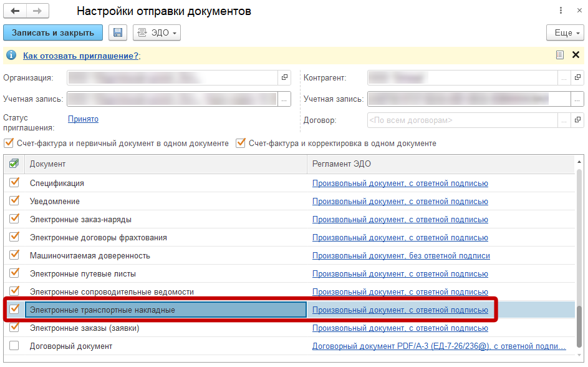
Task: Uncheck Электронные договоры фрахтования checkbox
Action: click(x=14, y=237)
